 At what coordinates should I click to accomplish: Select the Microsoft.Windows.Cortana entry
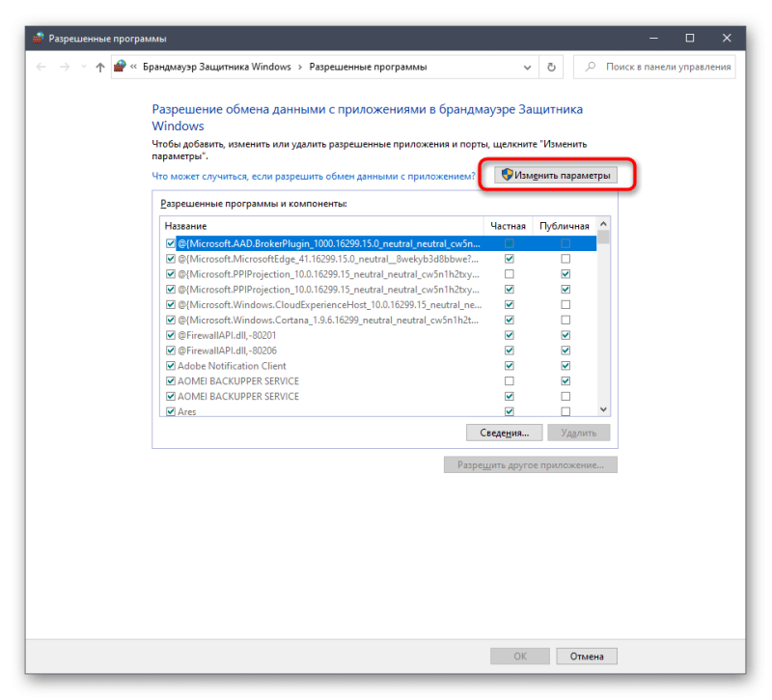click(x=328, y=320)
